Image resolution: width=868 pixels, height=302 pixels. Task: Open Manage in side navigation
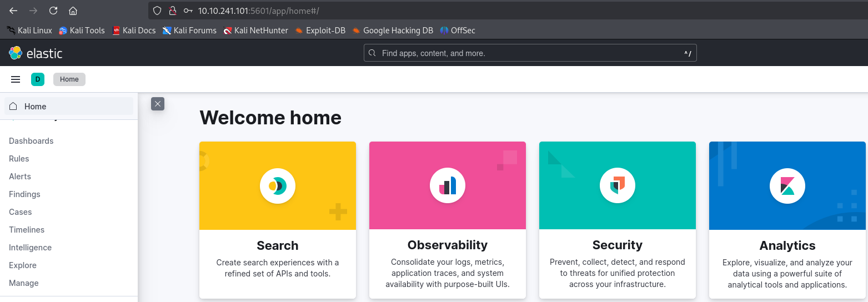tap(24, 283)
